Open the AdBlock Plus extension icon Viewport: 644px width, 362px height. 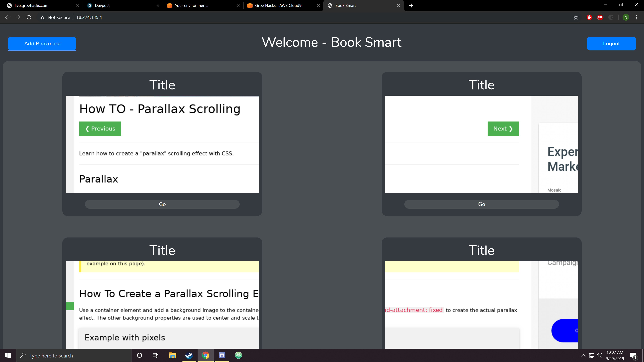pyautogui.click(x=600, y=17)
